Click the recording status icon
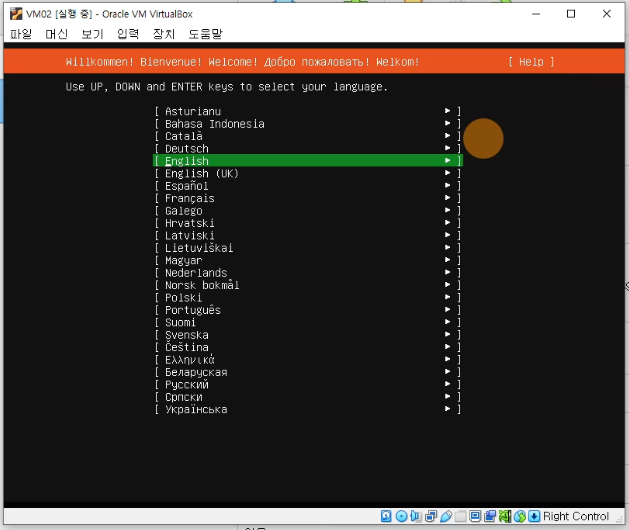 tap(490, 516)
